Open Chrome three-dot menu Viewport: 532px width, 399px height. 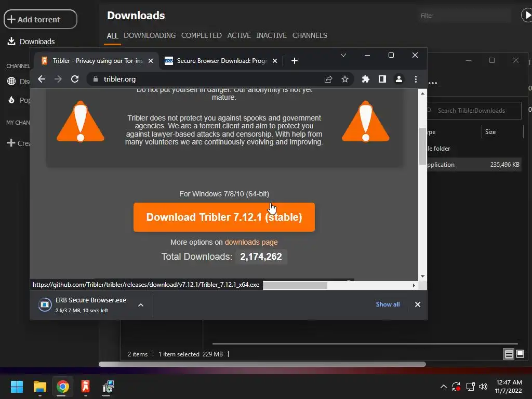(x=416, y=79)
